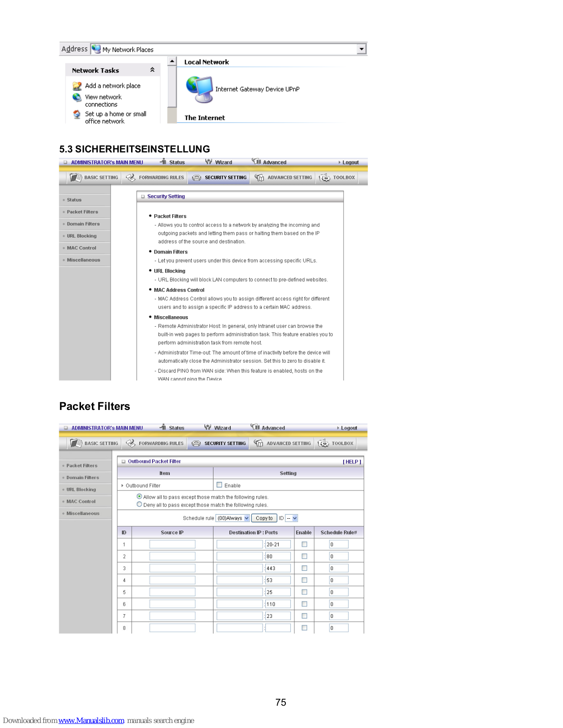Click Security Setting icon in lower screenshot
Viewport: 563px width, 728px height.
tap(196, 444)
